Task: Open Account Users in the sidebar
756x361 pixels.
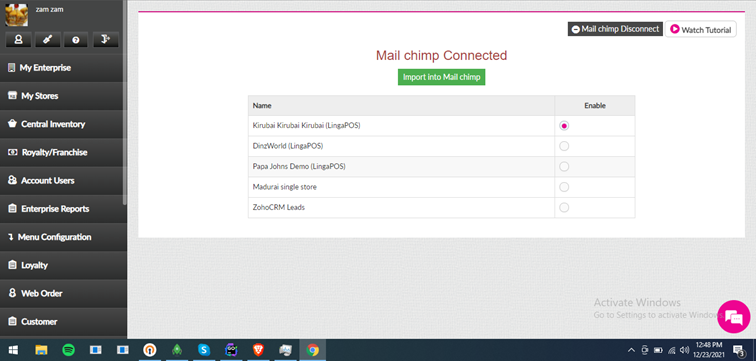Action: 63,181
